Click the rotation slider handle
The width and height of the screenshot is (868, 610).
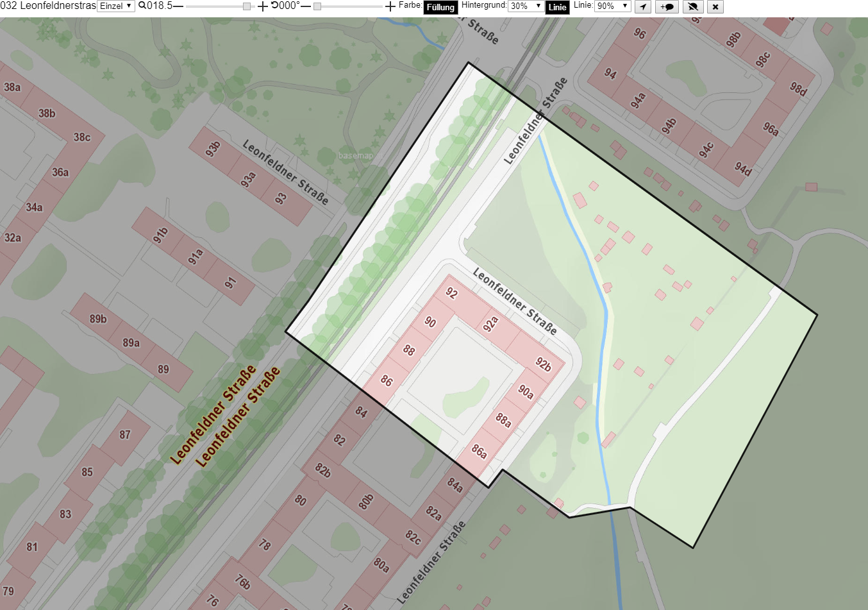[x=317, y=6]
